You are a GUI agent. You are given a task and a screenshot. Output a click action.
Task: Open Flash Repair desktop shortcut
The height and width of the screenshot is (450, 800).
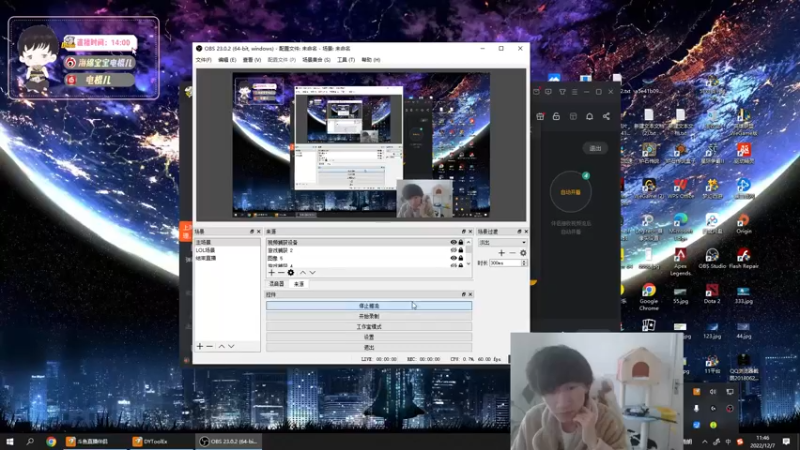[744, 258]
